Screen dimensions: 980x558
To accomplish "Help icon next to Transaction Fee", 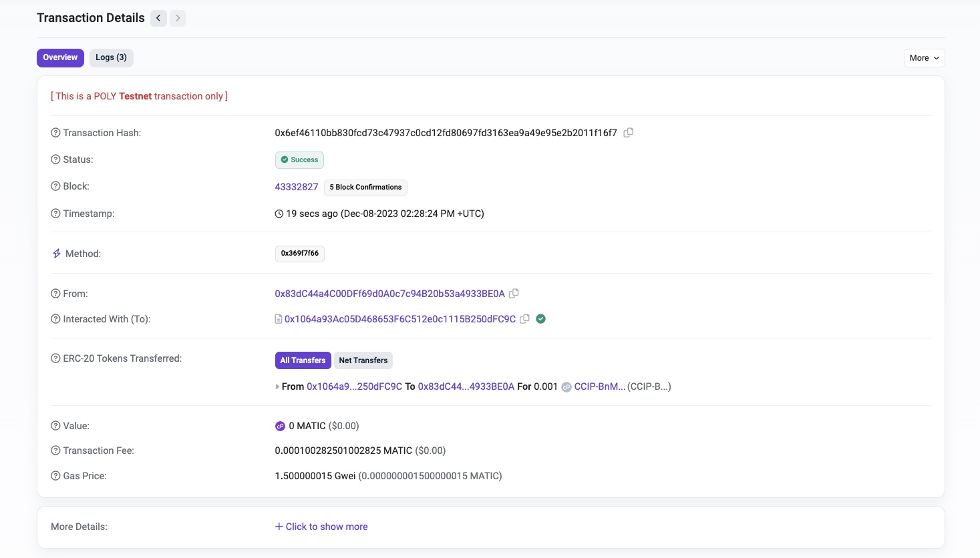I will click(x=55, y=451).
